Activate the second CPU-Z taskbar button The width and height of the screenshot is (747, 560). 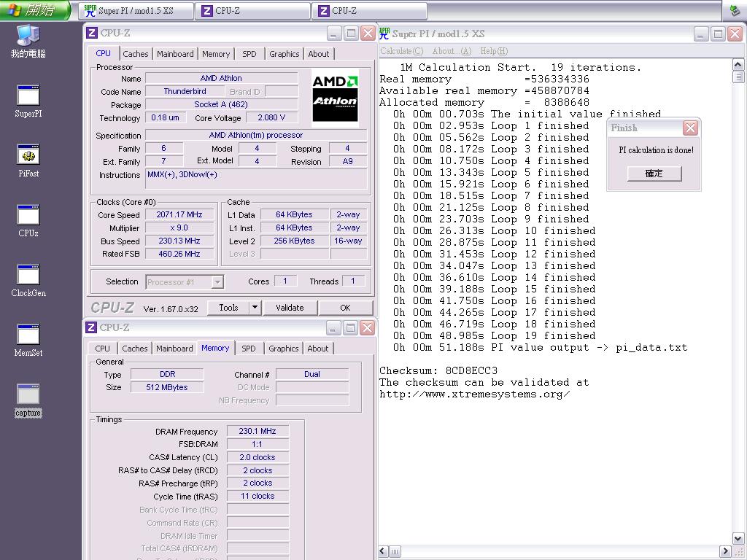tap(369, 10)
